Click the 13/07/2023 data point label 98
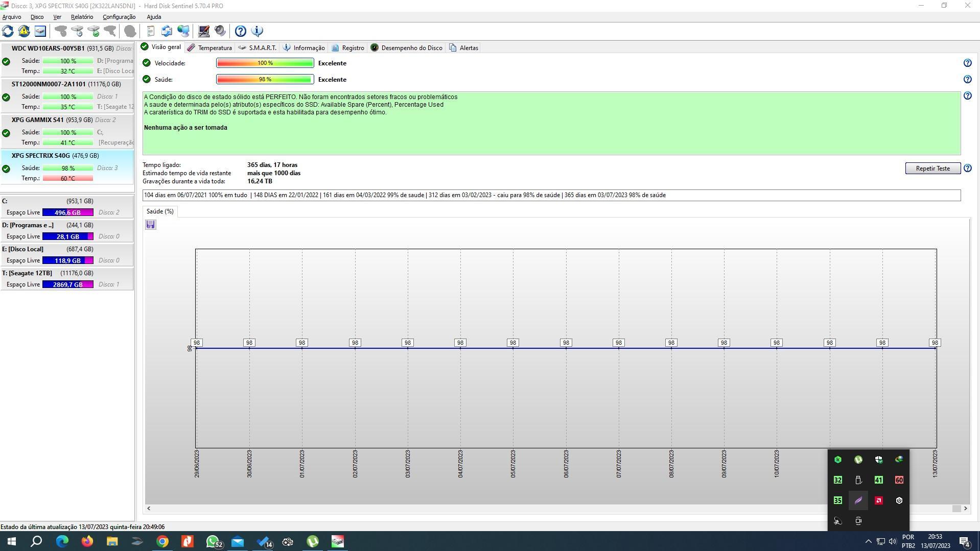This screenshot has width=980, height=551. click(x=935, y=343)
